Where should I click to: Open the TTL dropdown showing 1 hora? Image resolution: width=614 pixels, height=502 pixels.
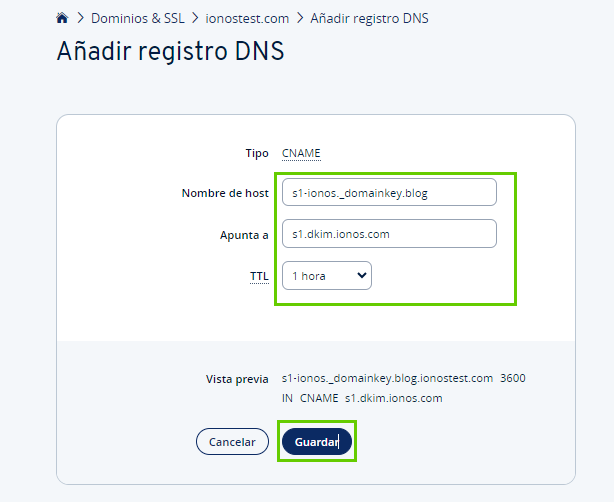coord(327,276)
